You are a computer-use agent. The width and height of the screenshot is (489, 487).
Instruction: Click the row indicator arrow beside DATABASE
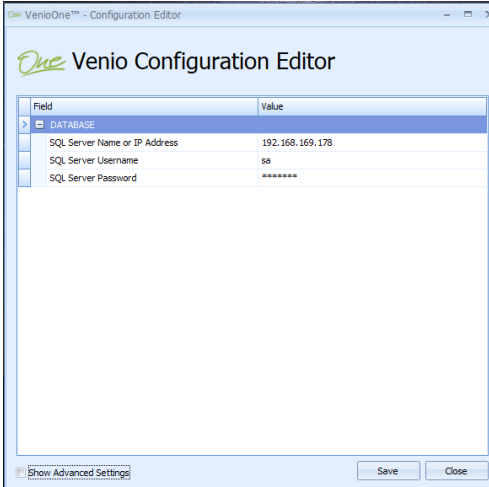[24, 125]
